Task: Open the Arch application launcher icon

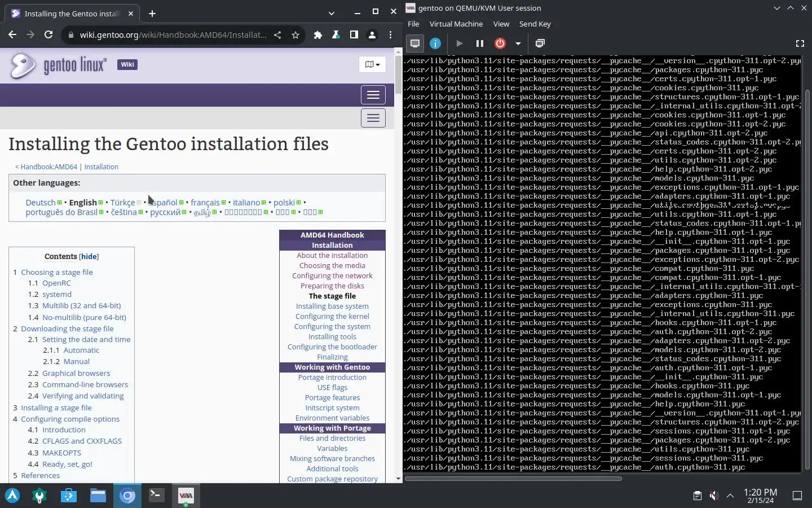Action: click(12, 496)
